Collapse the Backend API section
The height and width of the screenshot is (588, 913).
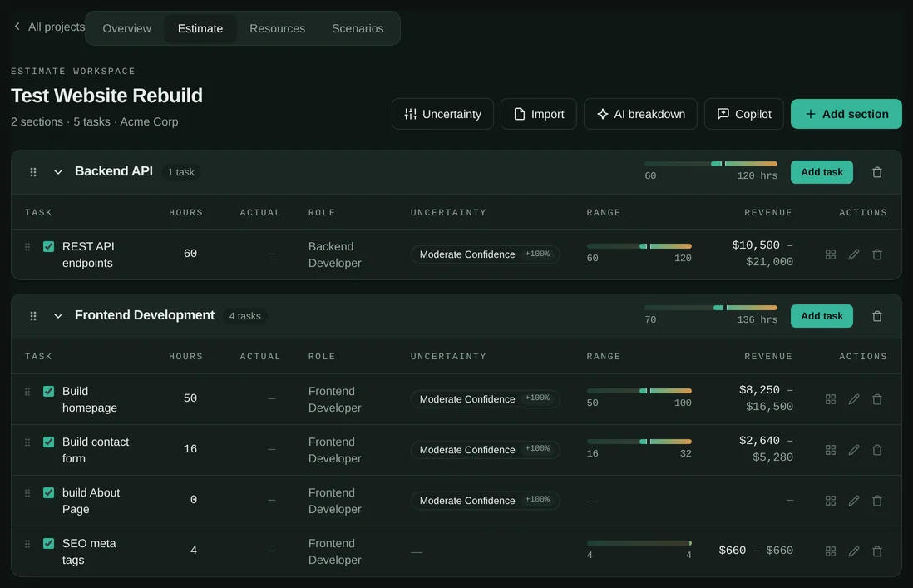(57, 172)
